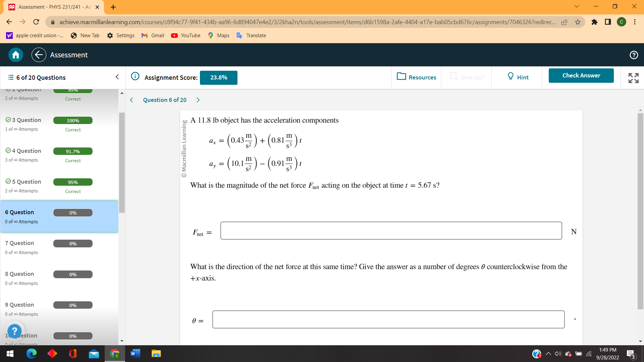
Task: Click the Fnet answer input field
Action: click(391, 231)
